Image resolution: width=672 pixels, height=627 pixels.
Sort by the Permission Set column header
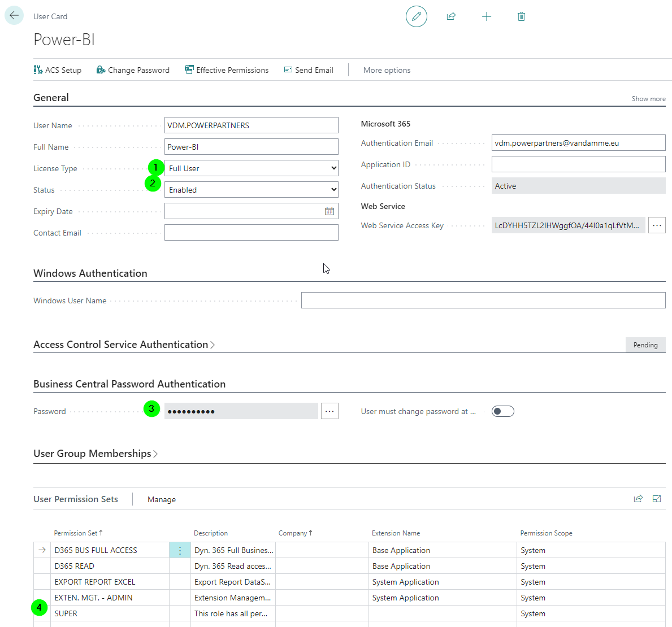pos(78,533)
